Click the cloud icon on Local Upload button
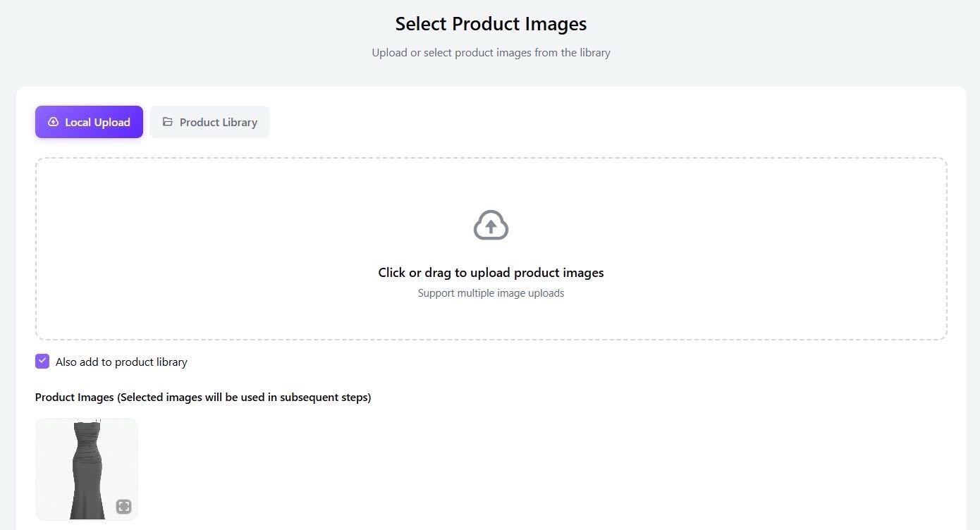The height and width of the screenshot is (530, 980). 53,122
